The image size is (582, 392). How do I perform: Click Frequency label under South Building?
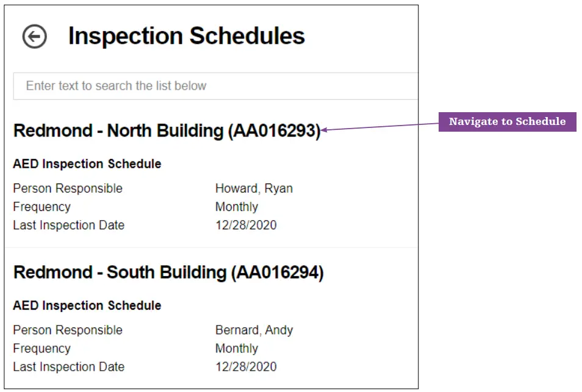click(x=41, y=349)
